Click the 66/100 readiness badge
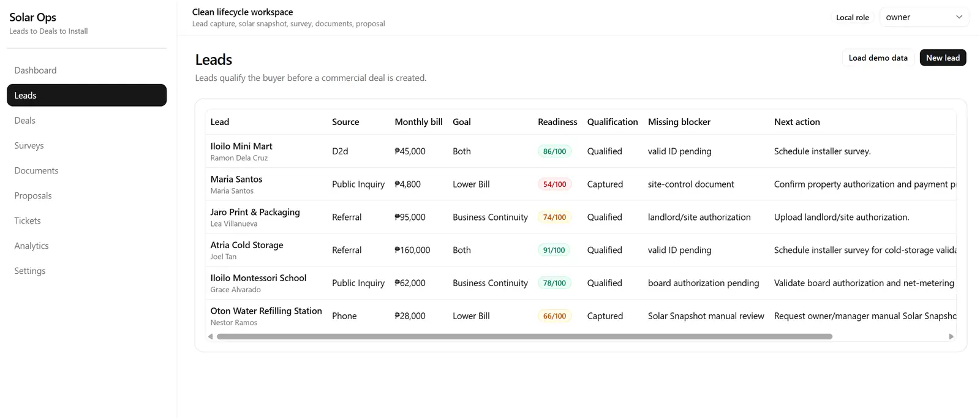The height and width of the screenshot is (419, 980). 555,316
